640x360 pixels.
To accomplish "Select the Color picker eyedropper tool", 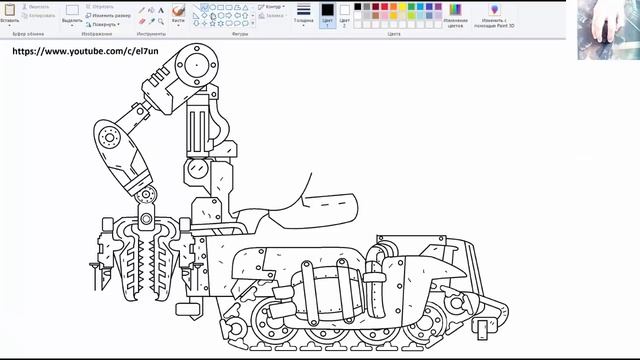I will point(151,21).
